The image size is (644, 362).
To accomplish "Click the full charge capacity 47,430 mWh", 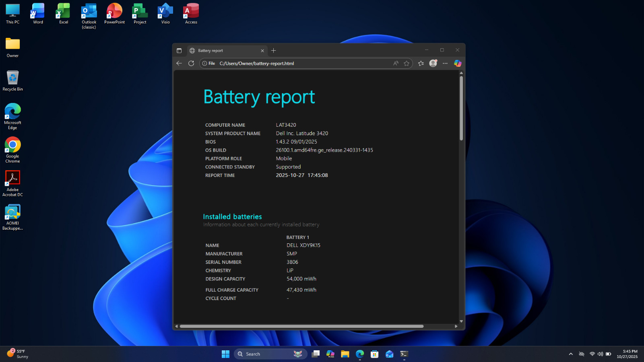I will [x=301, y=290].
